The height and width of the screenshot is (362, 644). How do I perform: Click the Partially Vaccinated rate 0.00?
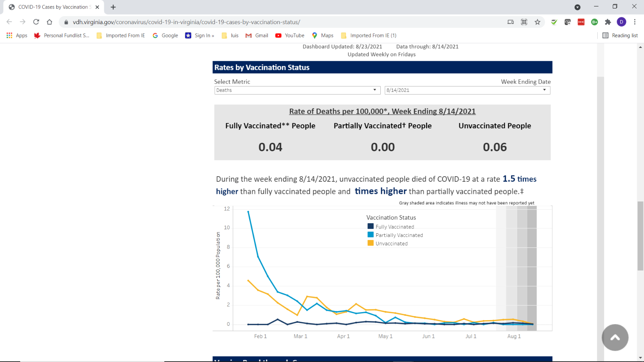coord(383,147)
